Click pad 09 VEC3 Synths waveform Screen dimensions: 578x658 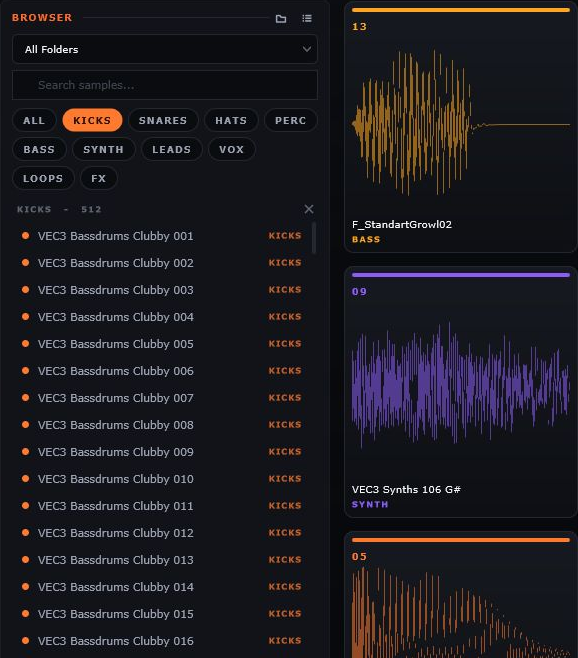tap(461, 384)
